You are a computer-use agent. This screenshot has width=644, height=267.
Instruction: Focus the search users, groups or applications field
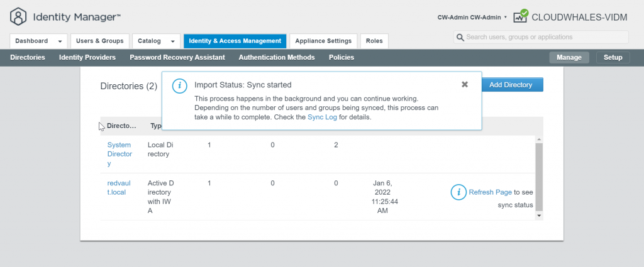click(x=541, y=37)
